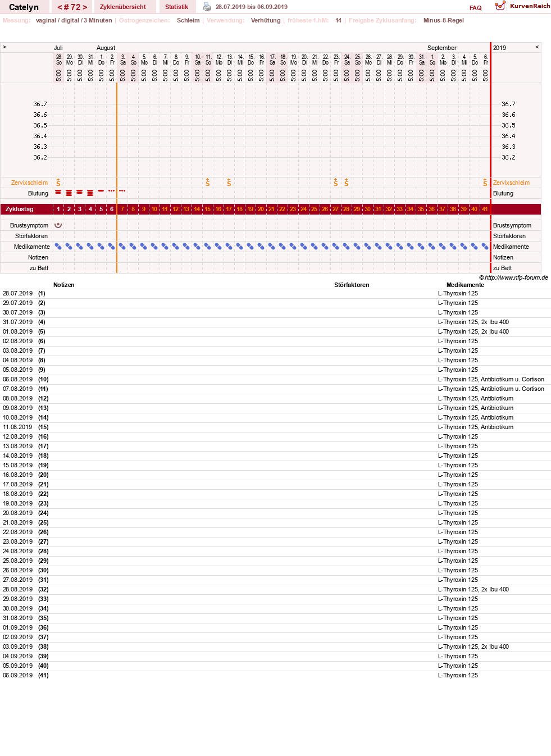This screenshot has height=756, width=551.
Task: Select cycle day 1 in the Zyklustag bar
Action: (58, 209)
